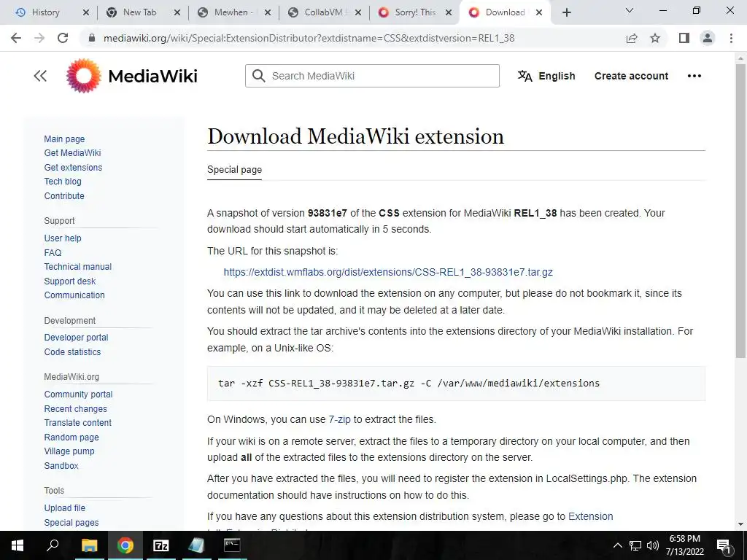The width and height of the screenshot is (747, 560).
Task: Click the address bar URL
Action: click(x=309, y=38)
